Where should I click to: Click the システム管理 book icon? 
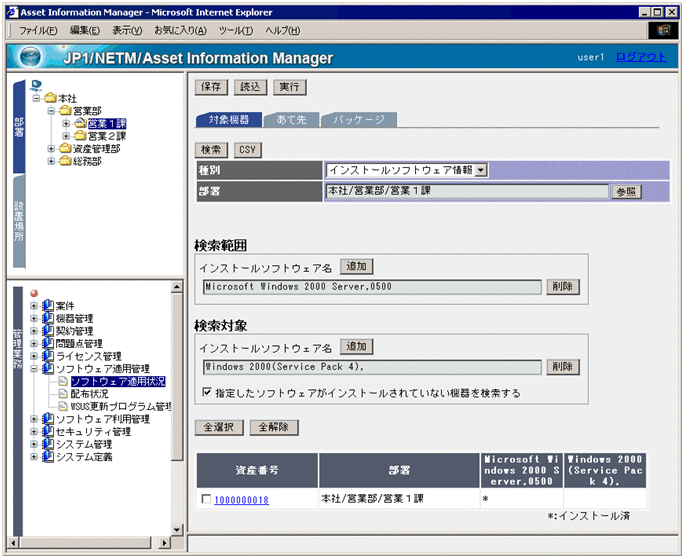(48, 444)
